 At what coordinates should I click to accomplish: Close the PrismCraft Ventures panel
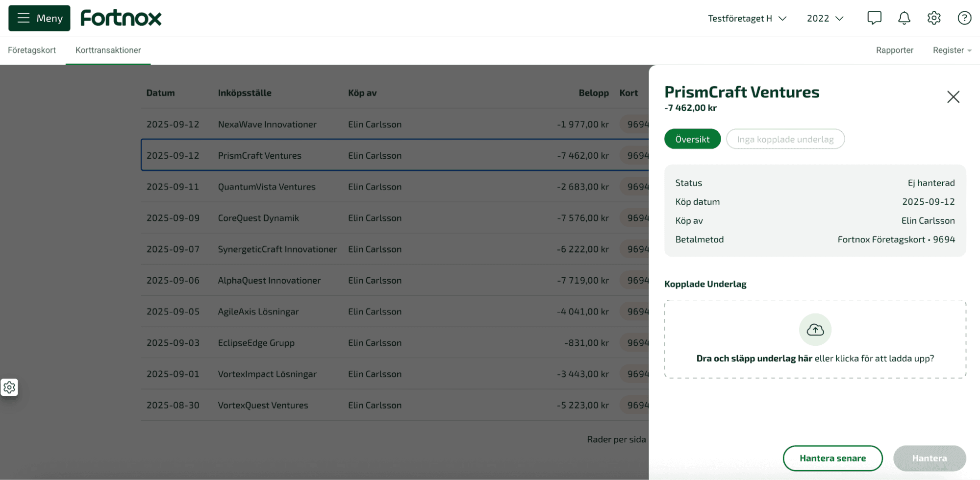[953, 97]
